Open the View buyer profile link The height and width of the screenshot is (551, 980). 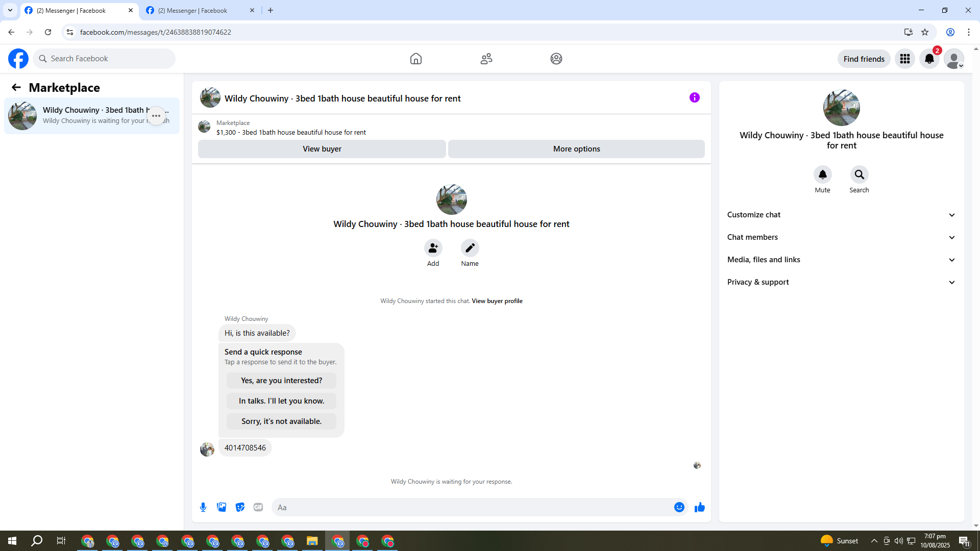497,301
